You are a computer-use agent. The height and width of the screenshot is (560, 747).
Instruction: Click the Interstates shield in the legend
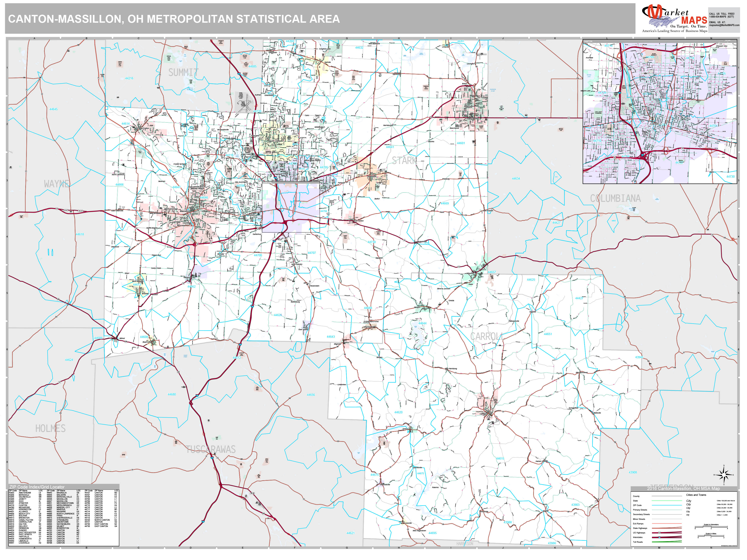(659, 537)
